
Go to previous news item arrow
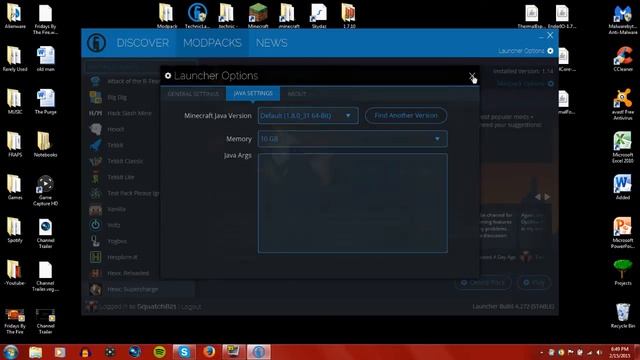point(538,197)
